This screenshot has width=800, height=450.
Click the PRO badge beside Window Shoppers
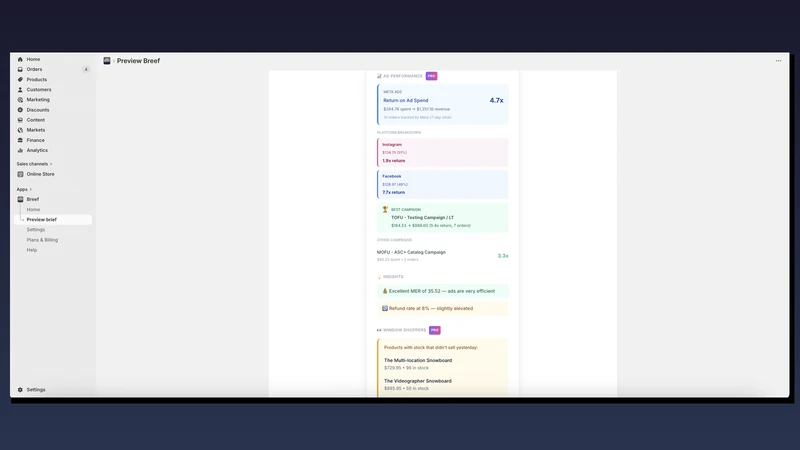coord(435,330)
